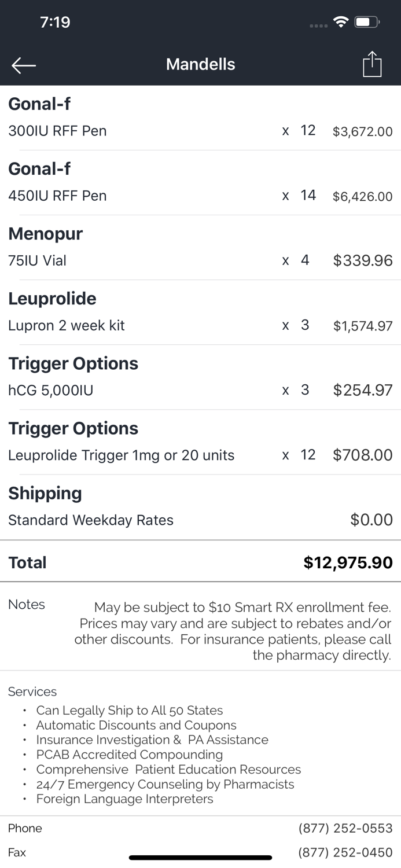Tap the Services section heading
This screenshot has width=401, height=868.
[32, 692]
